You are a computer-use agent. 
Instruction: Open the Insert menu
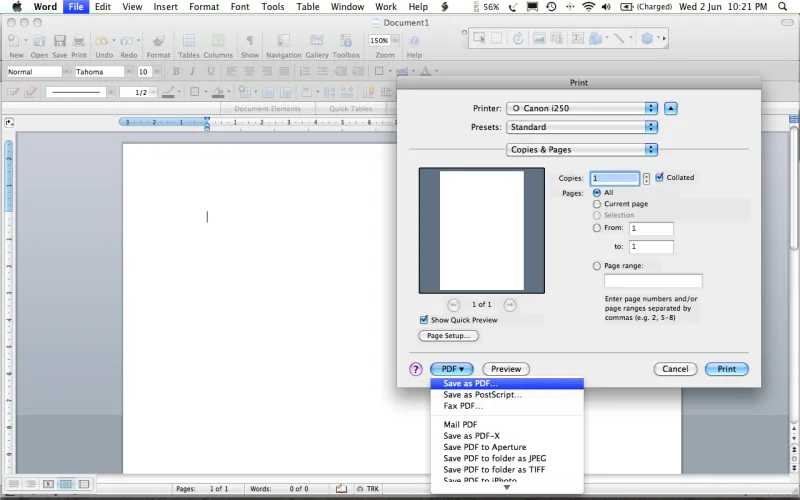(x=165, y=7)
